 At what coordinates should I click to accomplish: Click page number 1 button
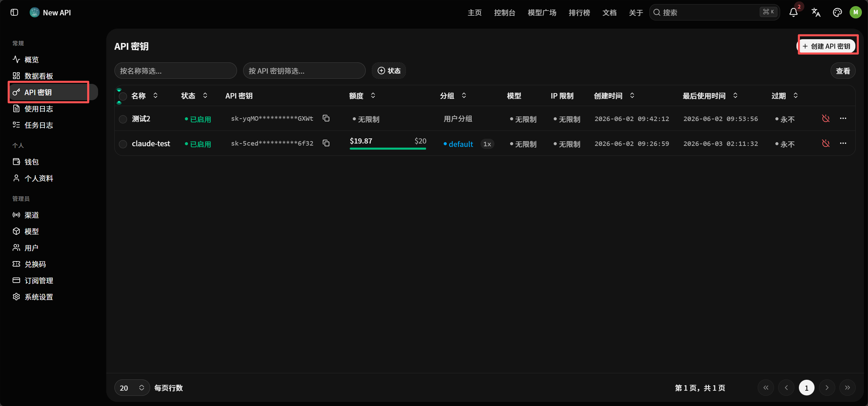(806, 388)
